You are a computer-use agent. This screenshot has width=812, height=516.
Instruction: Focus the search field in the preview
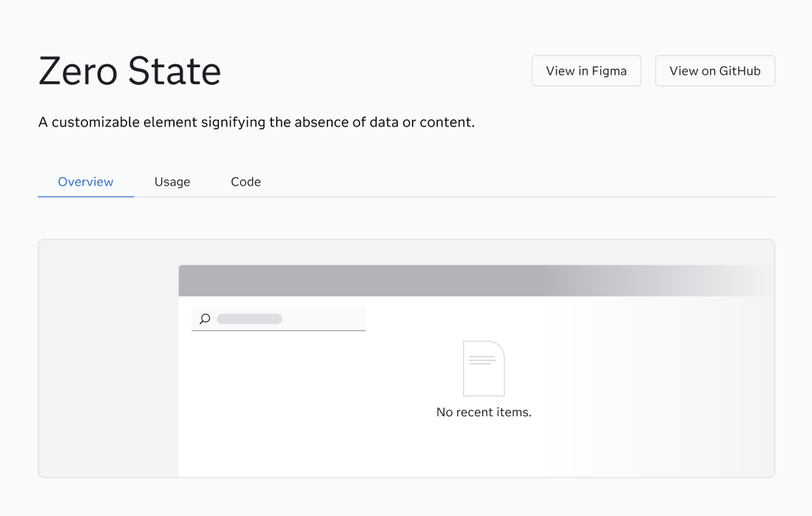click(x=279, y=319)
